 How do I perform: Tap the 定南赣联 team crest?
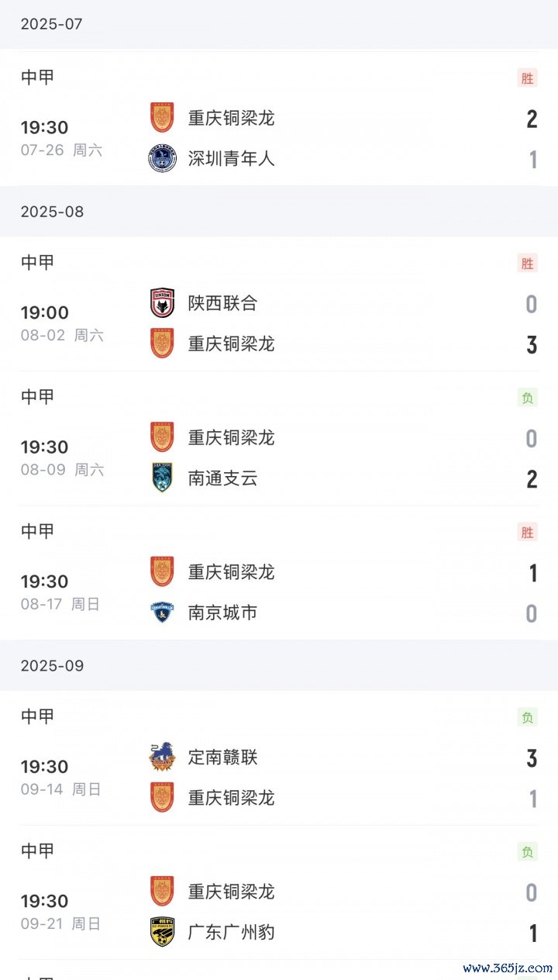(162, 757)
